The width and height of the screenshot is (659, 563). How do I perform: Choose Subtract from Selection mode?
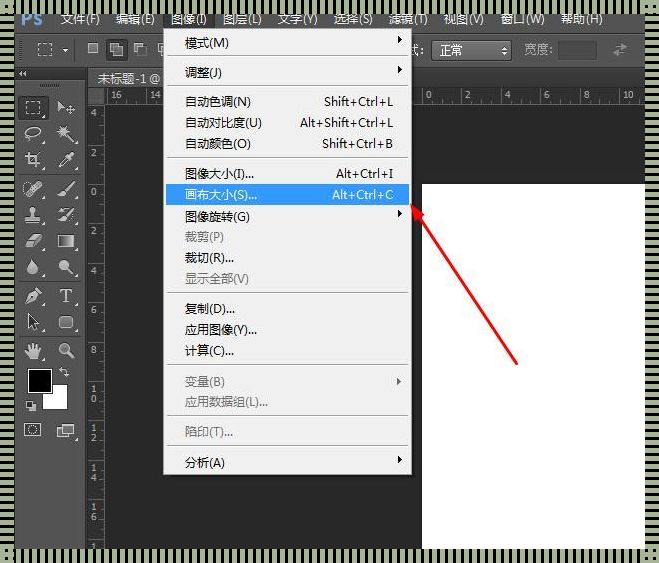[140, 49]
